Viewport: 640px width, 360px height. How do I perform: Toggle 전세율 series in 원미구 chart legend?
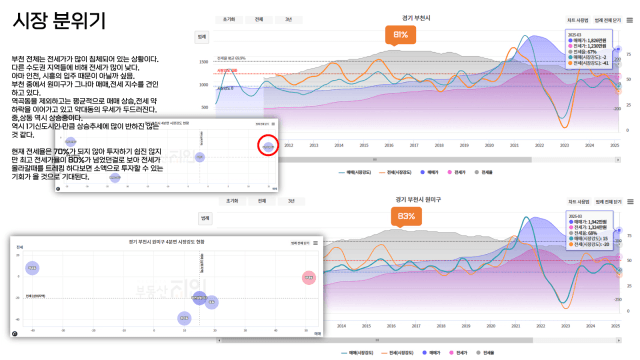coord(486,353)
